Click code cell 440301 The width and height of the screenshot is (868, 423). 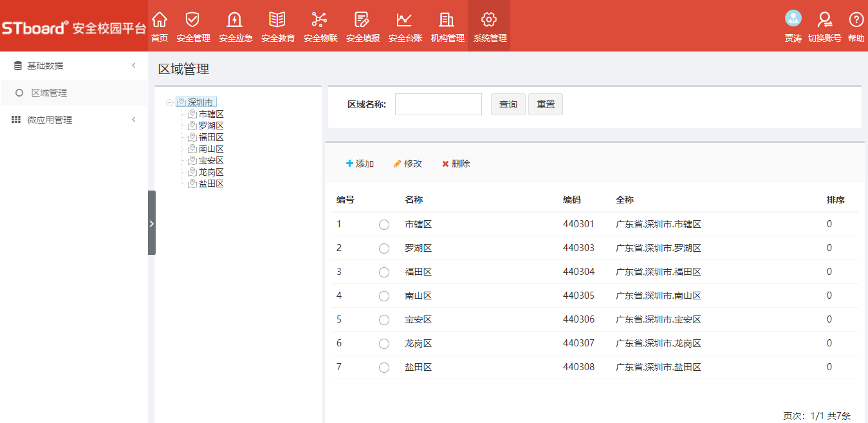click(579, 224)
